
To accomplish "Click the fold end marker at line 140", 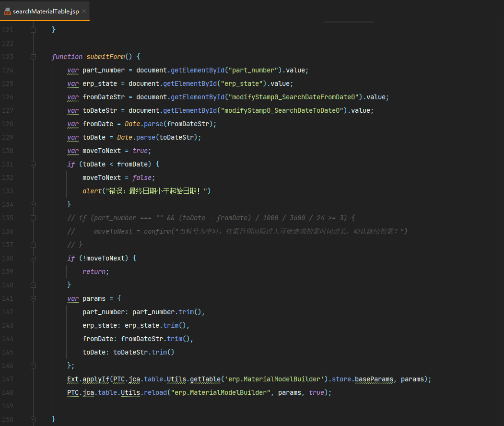I will click(x=33, y=285).
